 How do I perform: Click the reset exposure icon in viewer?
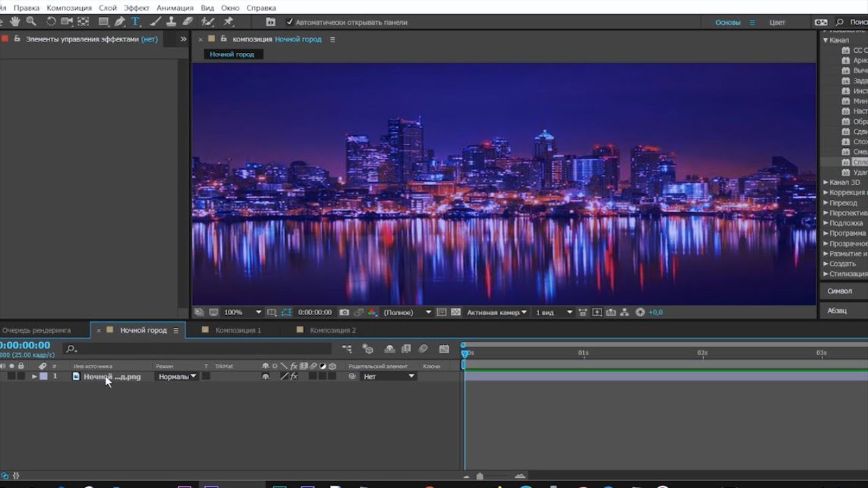coord(641,312)
